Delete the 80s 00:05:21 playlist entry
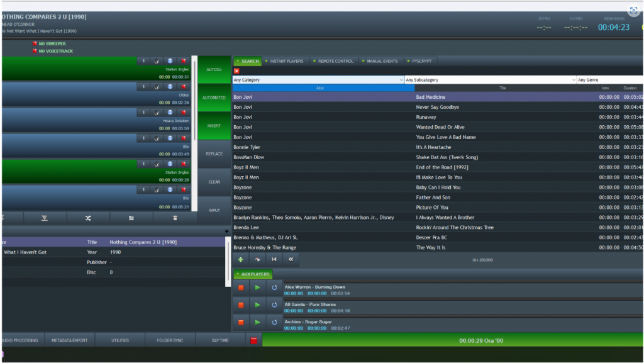Viewport: 644px width, 363px height. coord(184,190)
